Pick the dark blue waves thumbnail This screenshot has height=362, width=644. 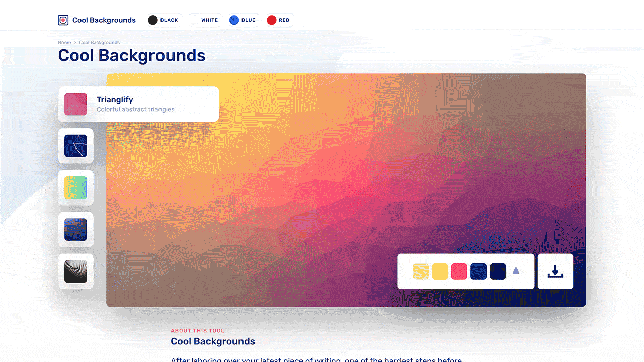tap(75, 229)
